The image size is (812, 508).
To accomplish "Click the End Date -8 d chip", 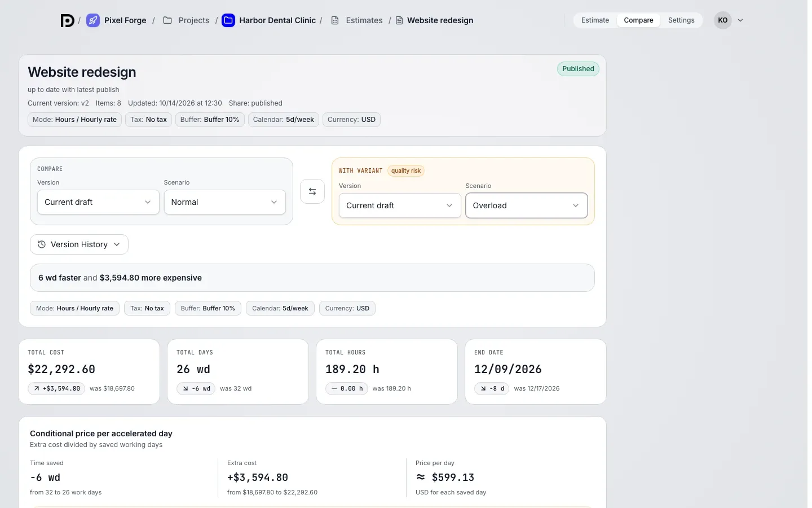I will pyautogui.click(x=492, y=388).
